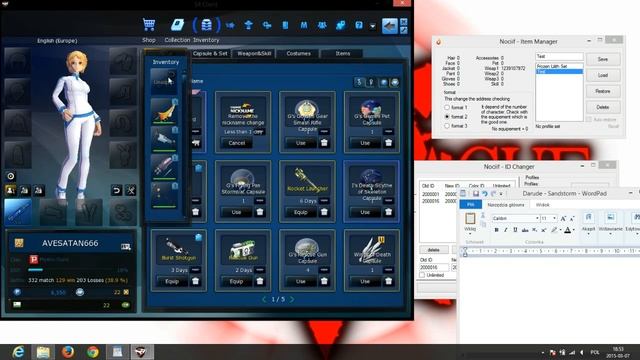Go to next inventory page arrow
This screenshot has height=360, width=640.
pos(292,299)
